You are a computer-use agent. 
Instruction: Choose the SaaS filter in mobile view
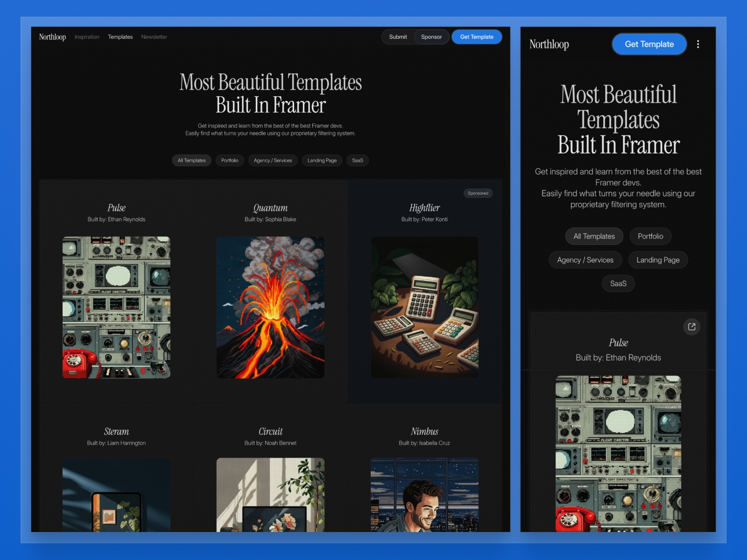point(618,284)
